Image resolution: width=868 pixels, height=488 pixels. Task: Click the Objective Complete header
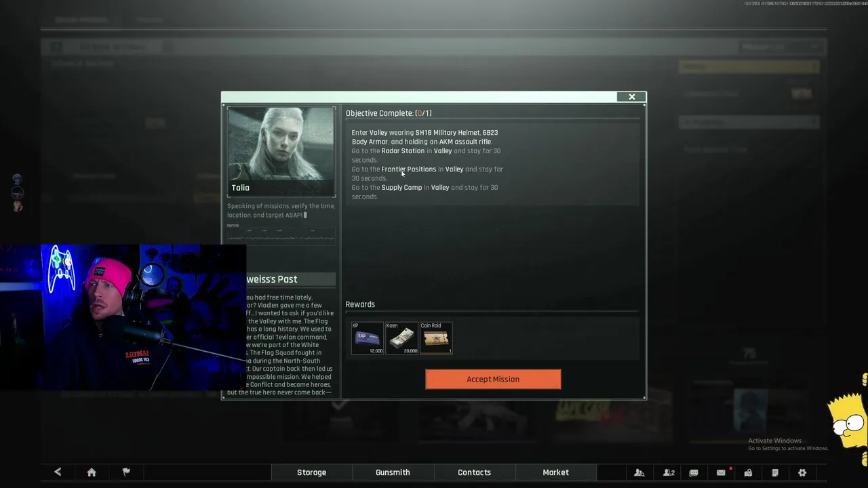[x=389, y=113]
